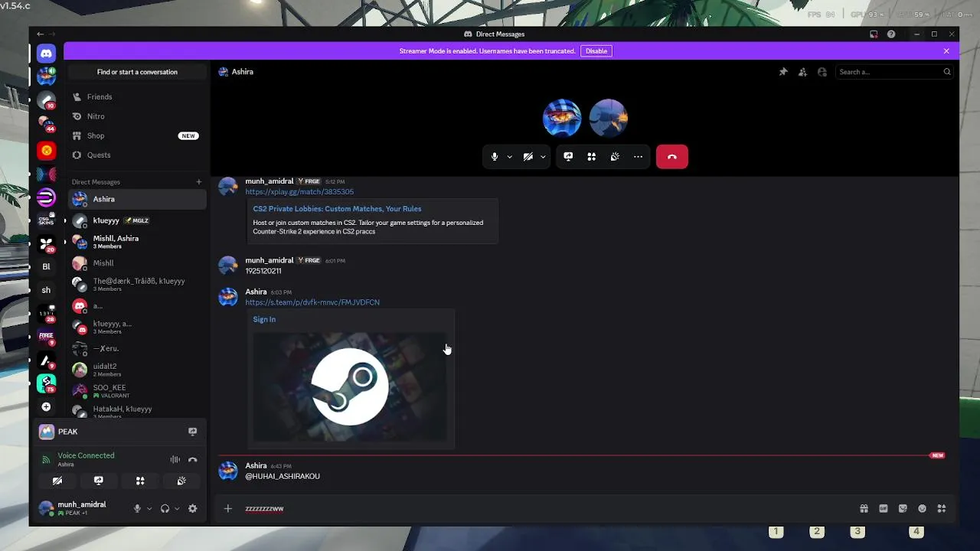This screenshot has height=551, width=980.
Task: Open CS2 Private Lobbies embed title
Action: pyautogui.click(x=337, y=209)
